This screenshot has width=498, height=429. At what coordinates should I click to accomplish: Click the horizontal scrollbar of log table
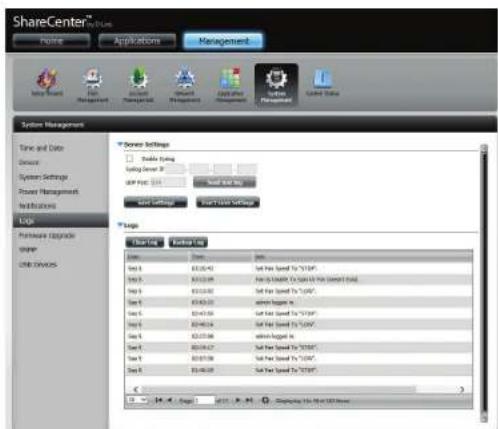(279, 389)
